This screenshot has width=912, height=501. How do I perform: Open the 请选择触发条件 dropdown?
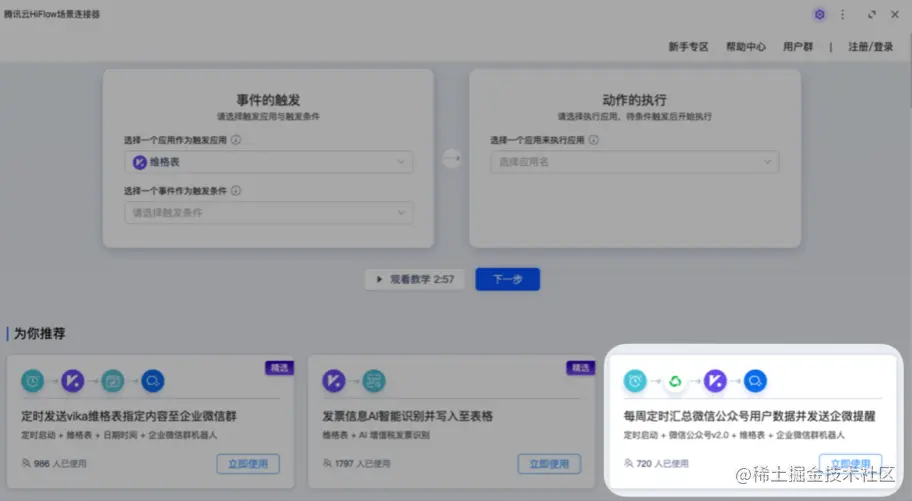coord(269,212)
